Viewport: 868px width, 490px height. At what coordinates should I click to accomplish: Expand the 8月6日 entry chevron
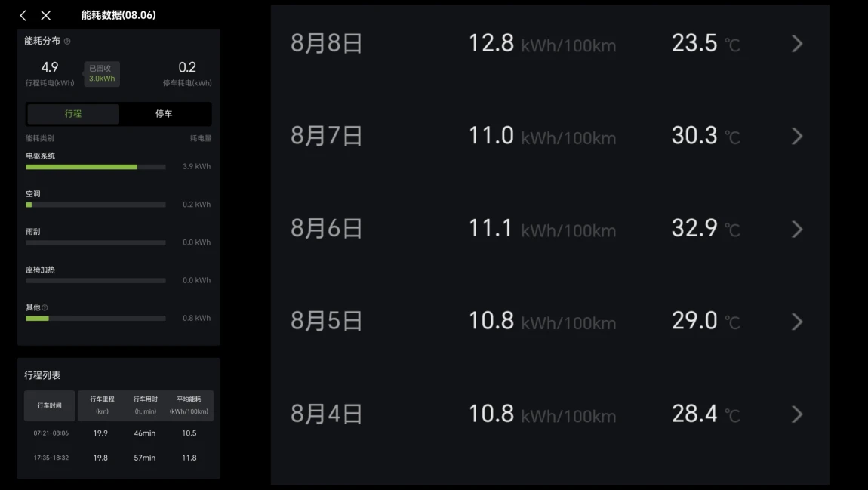point(796,229)
